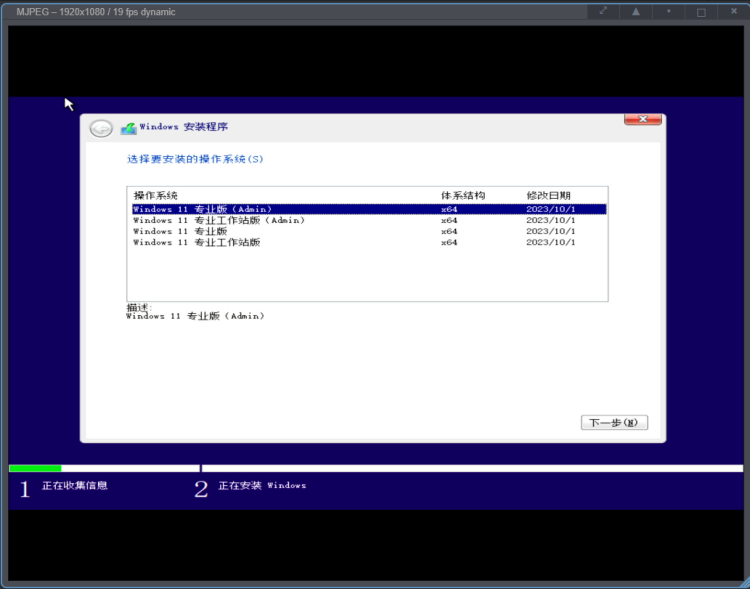
Task: Select the third row, Windows 11 专业版
Action: (369, 231)
